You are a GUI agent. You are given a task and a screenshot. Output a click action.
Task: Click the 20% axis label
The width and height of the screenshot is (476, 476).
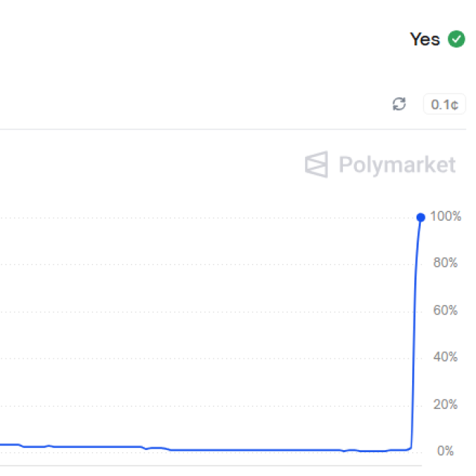pos(444,405)
